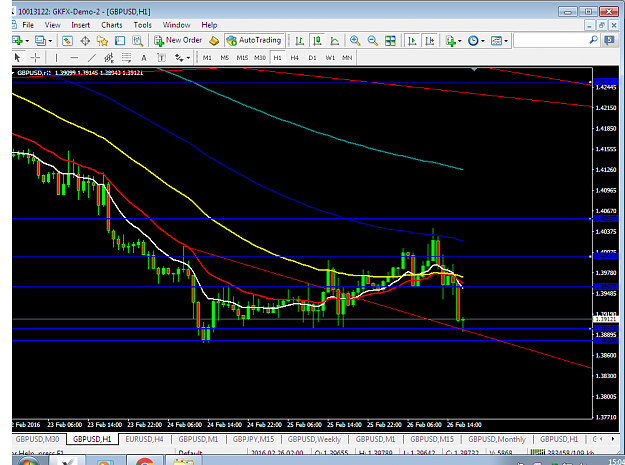Click the search magnifier icon
625x465 pixels.
(x=594, y=40)
